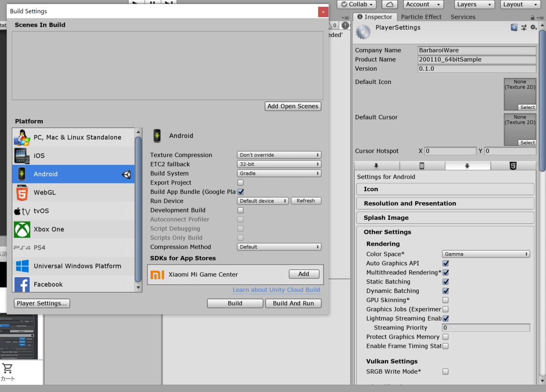
Task: Open the Layout dropdown
Action: click(x=520, y=5)
